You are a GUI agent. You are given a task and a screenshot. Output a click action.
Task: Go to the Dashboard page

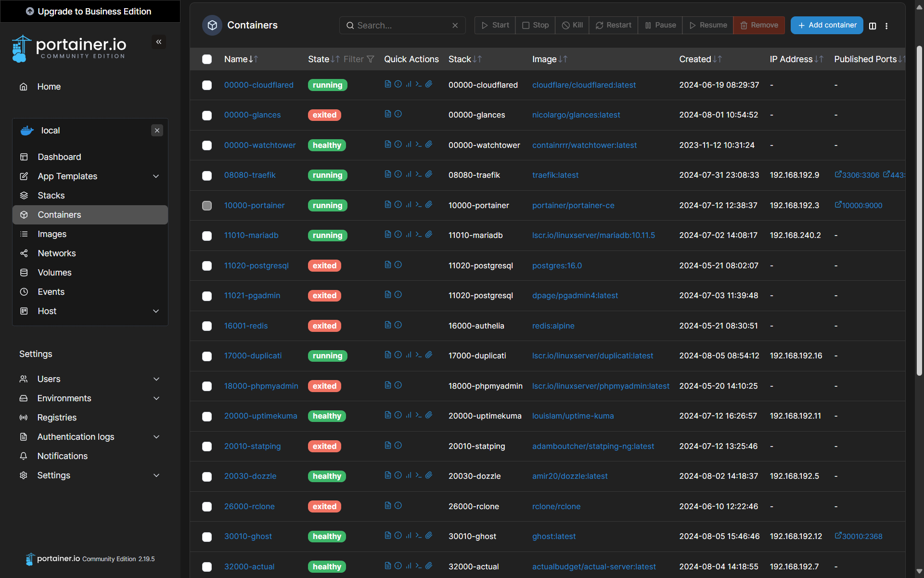90,157
